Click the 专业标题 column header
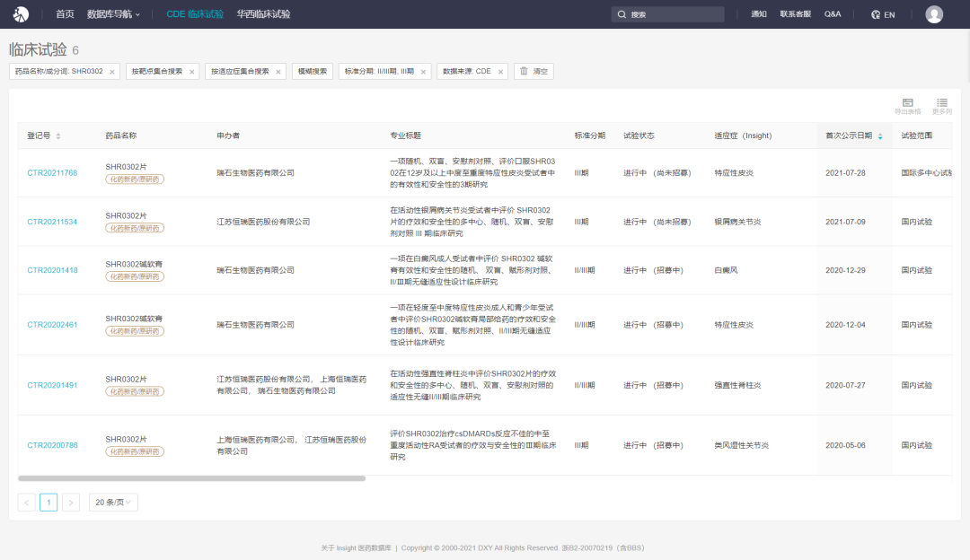 (x=406, y=136)
